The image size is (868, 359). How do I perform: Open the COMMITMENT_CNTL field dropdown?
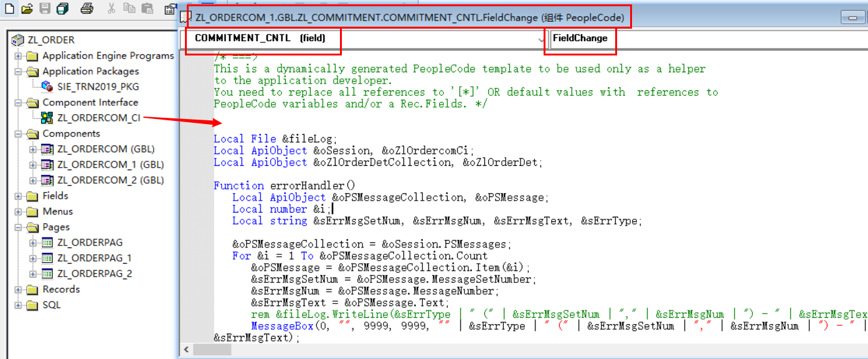click(x=540, y=39)
